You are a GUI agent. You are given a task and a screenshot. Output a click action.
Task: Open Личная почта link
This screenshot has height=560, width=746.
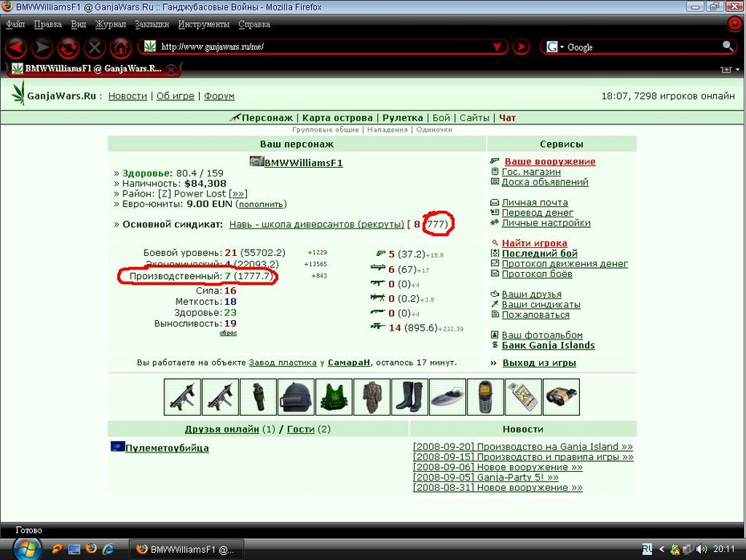pyautogui.click(x=535, y=203)
